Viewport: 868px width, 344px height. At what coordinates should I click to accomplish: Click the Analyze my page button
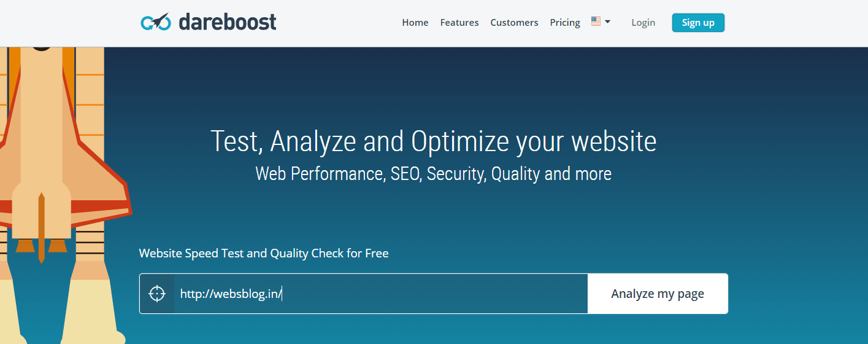tap(658, 294)
